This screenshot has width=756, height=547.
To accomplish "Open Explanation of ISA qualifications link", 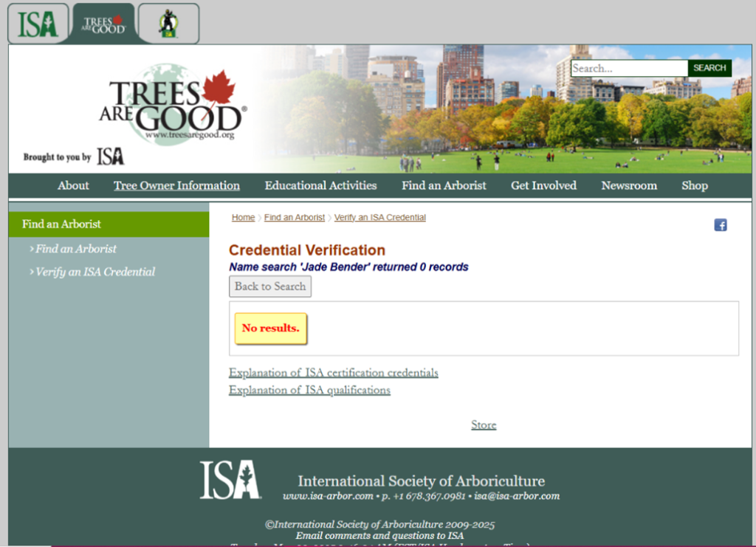I will coord(309,390).
